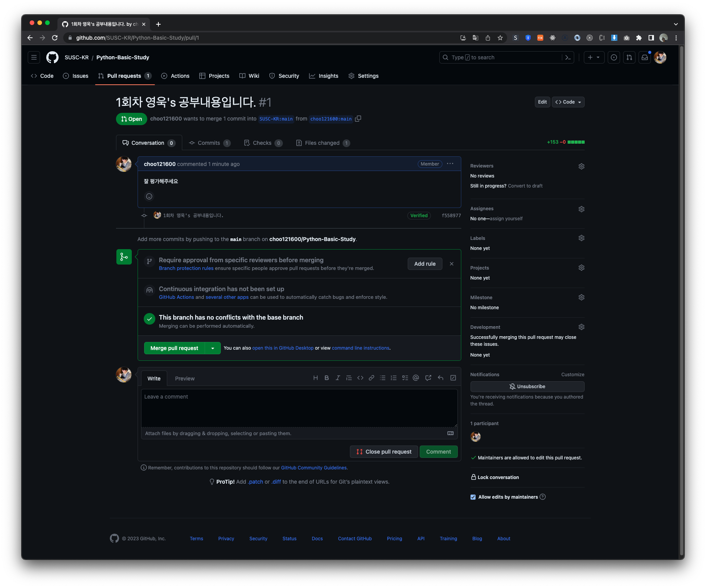Switch to the Files changed tab
Image resolution: width=706 pixels, height=588 pixels.
322,142
